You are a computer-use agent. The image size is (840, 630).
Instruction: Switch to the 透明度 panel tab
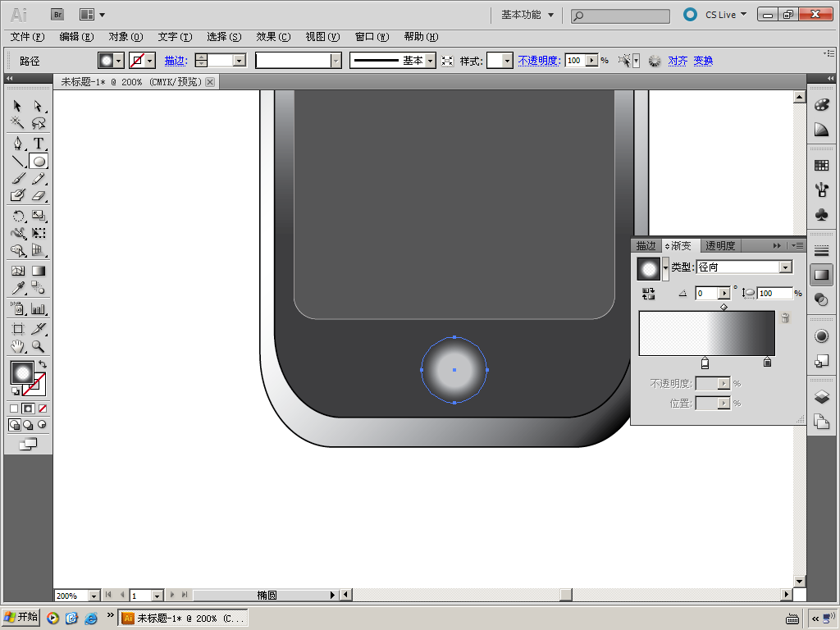coord(720,245)
